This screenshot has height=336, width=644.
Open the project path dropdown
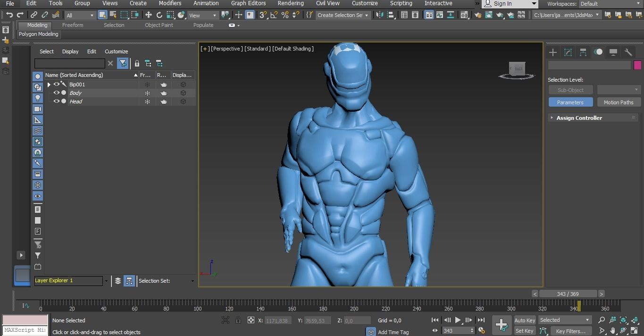[567, 15]
